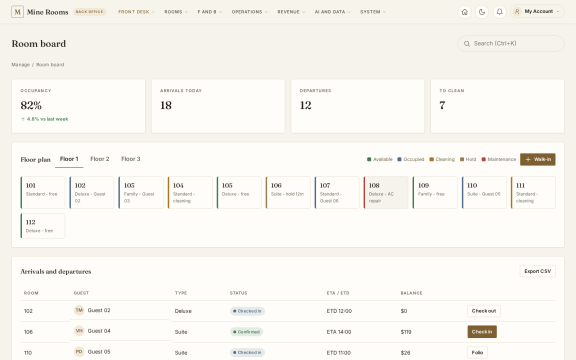The image size is (576, 360).
Task: Click the Confirmed status badge
Action: coord(246,332)
